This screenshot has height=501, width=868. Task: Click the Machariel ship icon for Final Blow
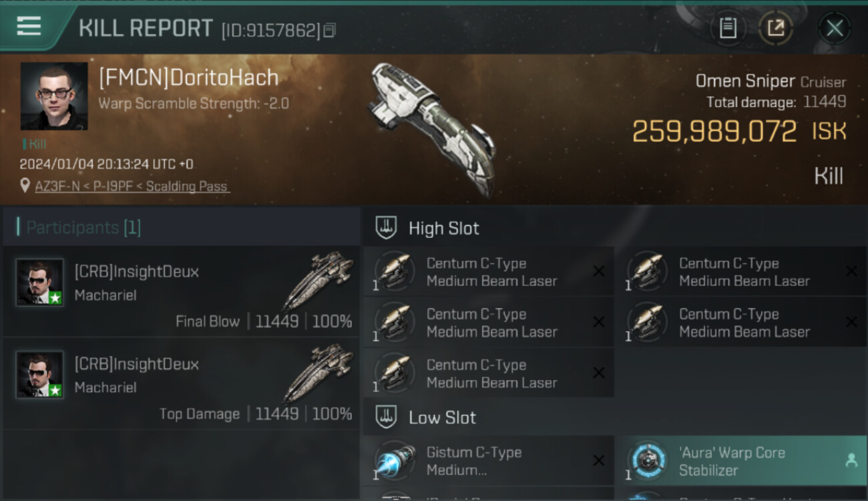pos(318,281)
